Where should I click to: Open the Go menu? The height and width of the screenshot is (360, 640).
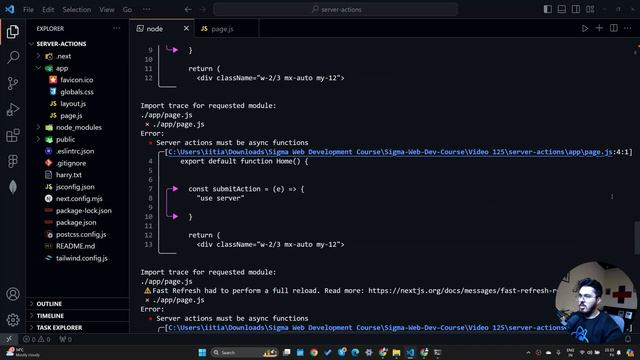[127, 9]
